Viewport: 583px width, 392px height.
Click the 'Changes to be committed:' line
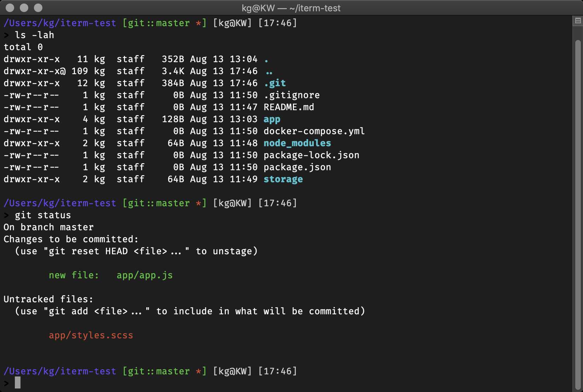[71, 239]
